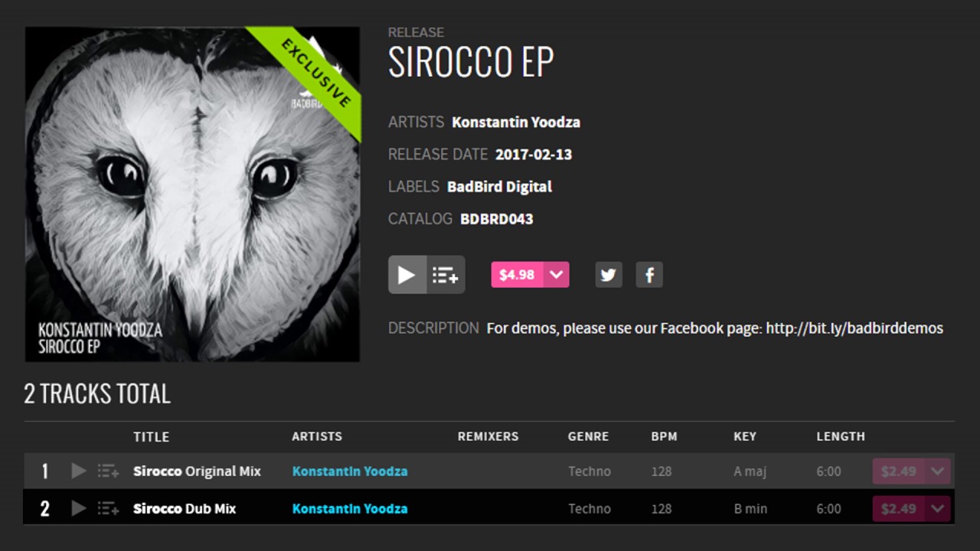The image size is (980, 551).
Task: Open the Konstantin Yoodza link in track 2 row
Action: [x=350, y=509]
